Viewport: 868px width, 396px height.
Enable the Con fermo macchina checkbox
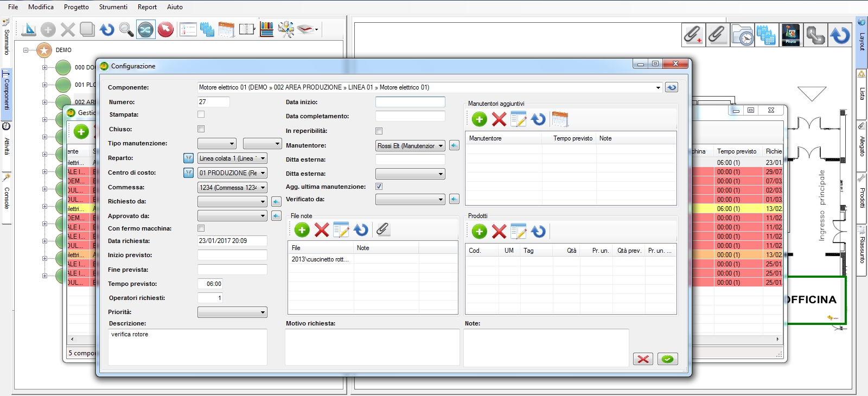(x=201, y=228)
